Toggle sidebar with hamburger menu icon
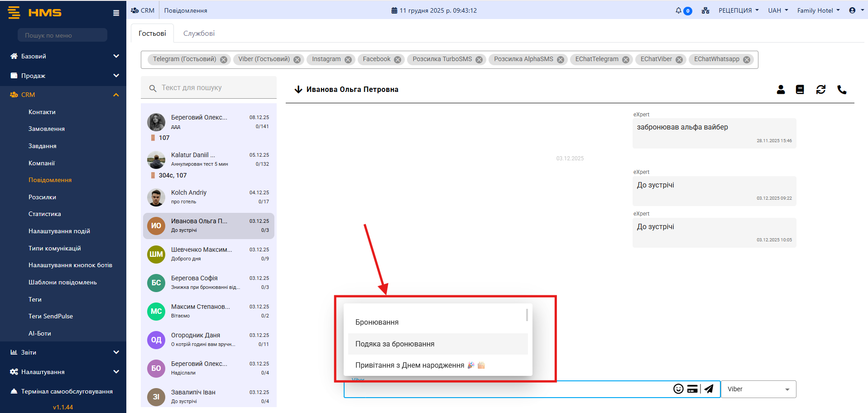 (x=116, y=13)
